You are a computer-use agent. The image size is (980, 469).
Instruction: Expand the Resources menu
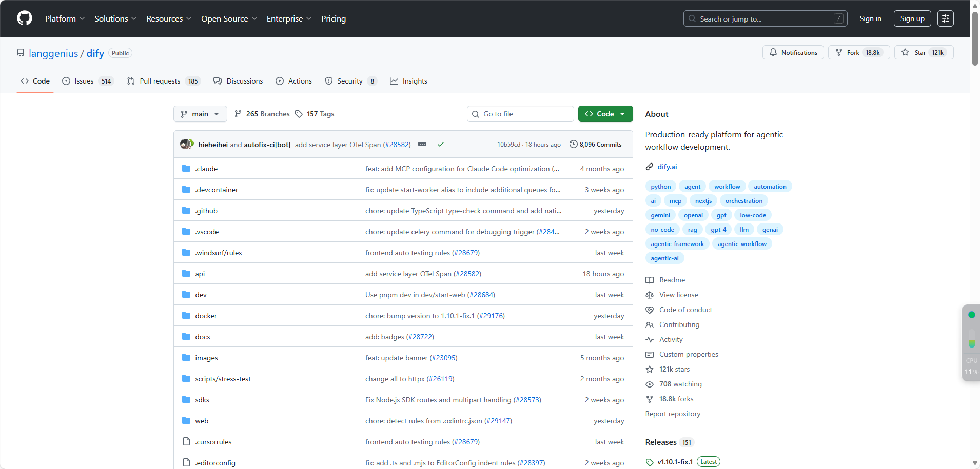169,18
